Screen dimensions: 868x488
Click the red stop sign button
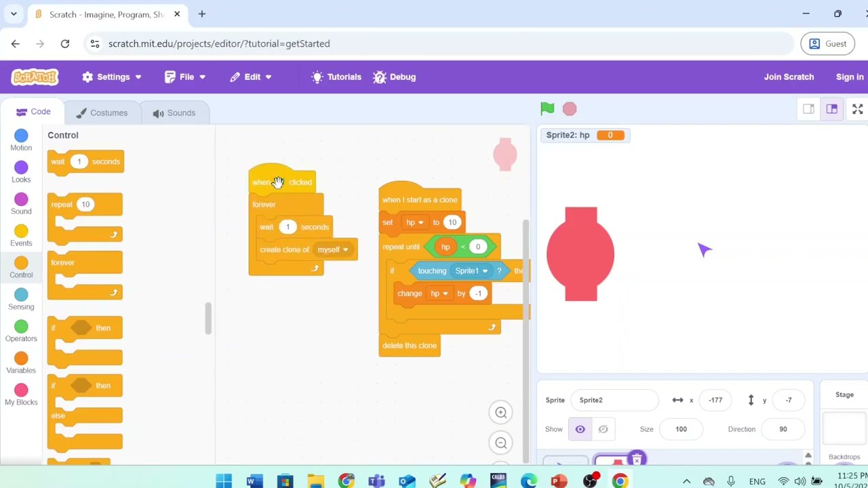pos(570,108)
